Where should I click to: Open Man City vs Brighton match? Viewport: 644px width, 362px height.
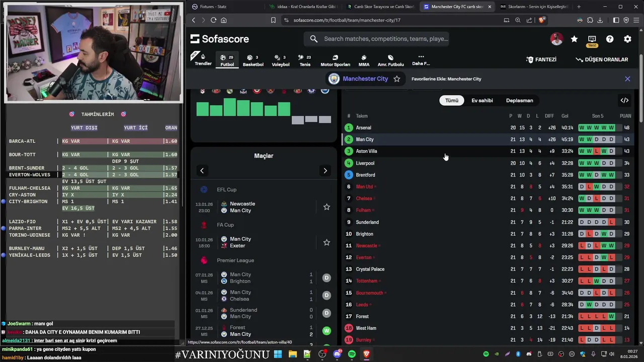(264, 278)
